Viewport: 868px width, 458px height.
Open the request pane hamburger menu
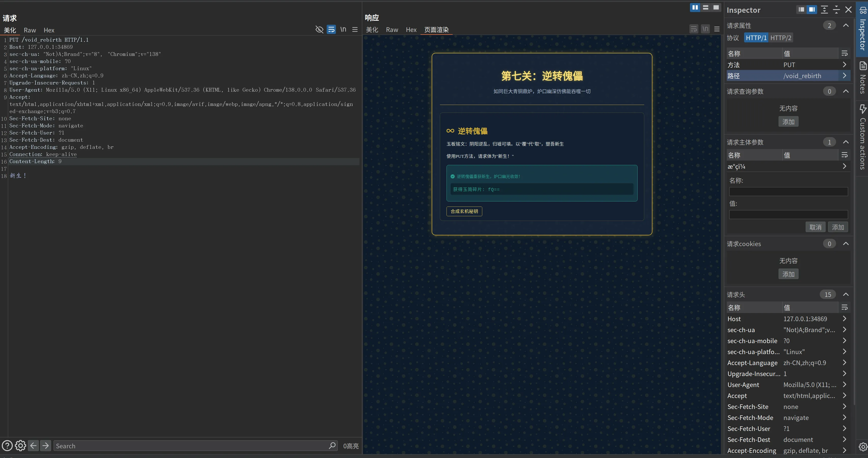coord(355,30)
